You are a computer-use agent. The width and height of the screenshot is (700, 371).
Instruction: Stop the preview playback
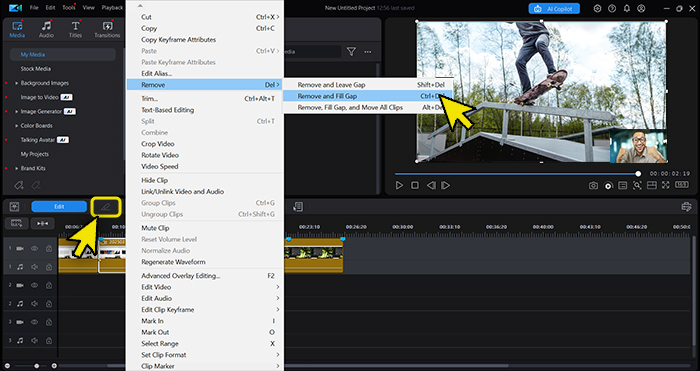click(x=415, y=185)
